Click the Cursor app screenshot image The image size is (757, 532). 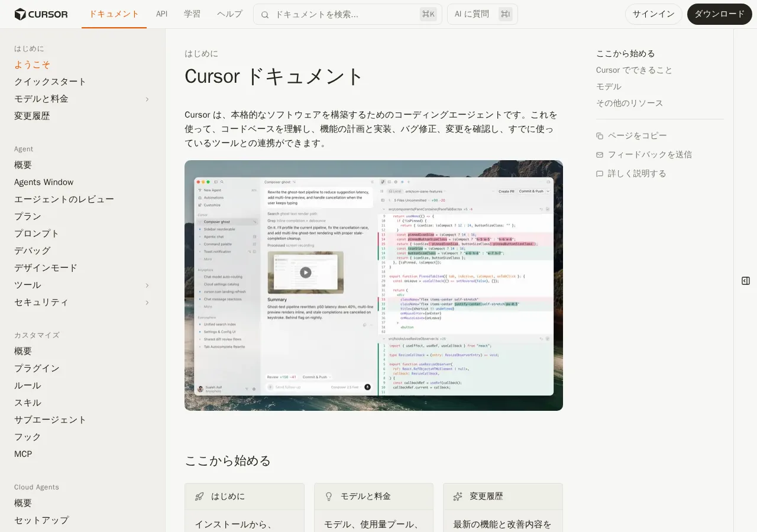tap(374, 286)
